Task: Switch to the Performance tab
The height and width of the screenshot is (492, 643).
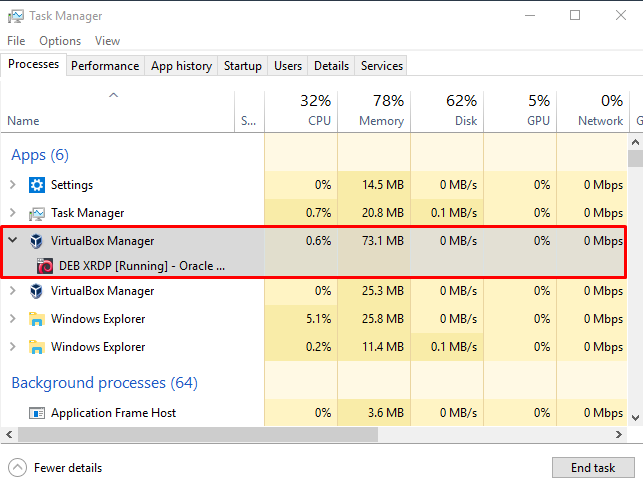Action: pos(105,66)
